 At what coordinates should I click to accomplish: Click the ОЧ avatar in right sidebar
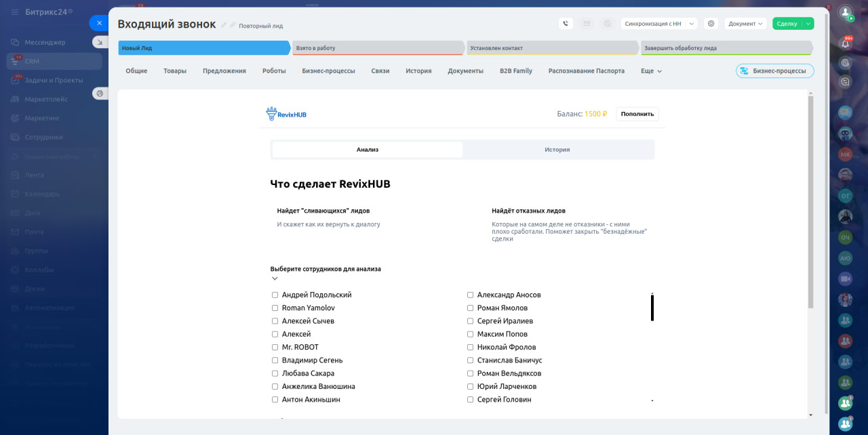(x=845, y=237)
